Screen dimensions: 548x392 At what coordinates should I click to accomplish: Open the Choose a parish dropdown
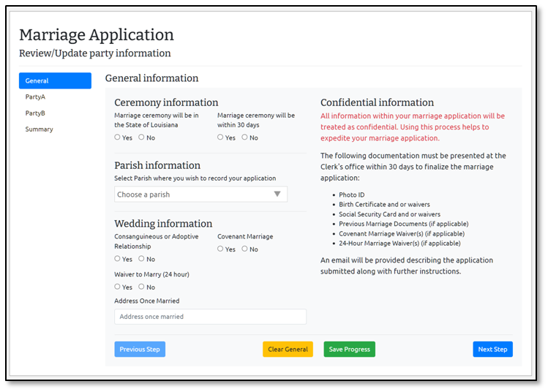click(194, 195)
